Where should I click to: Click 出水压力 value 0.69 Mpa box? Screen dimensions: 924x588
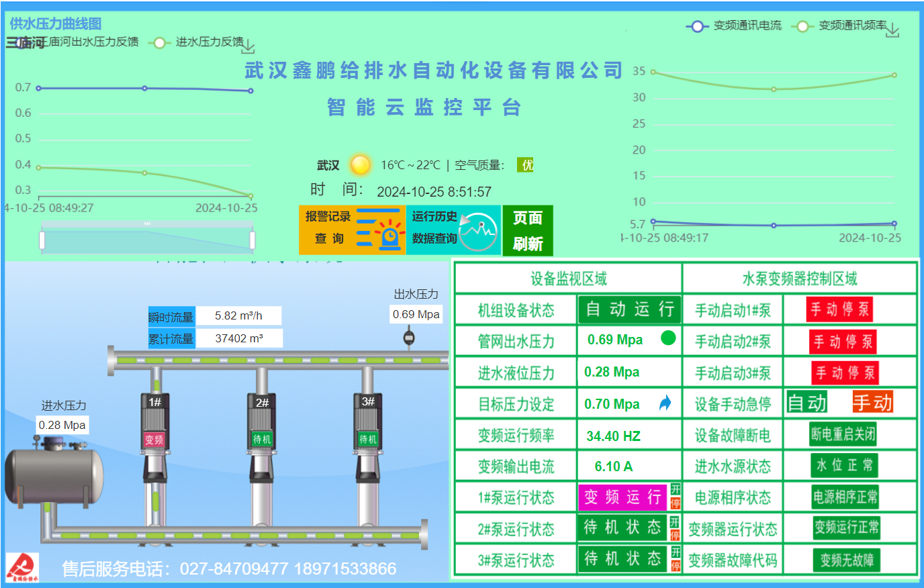416,314
